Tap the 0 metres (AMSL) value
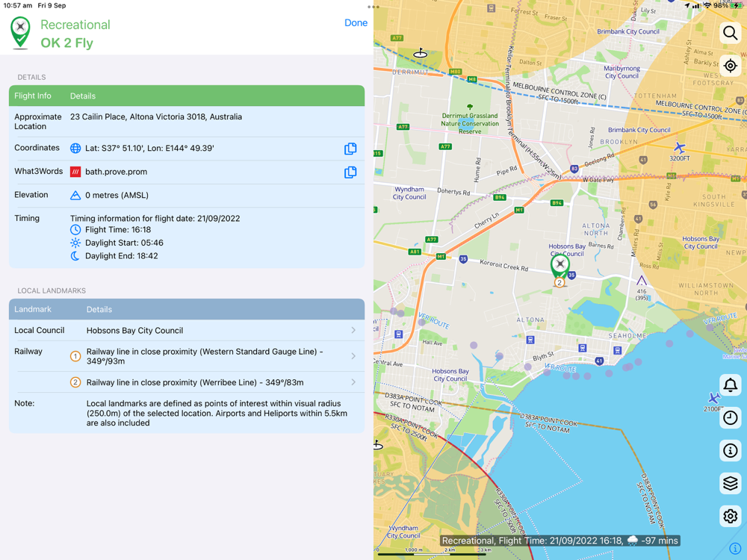 click(117, 195)
